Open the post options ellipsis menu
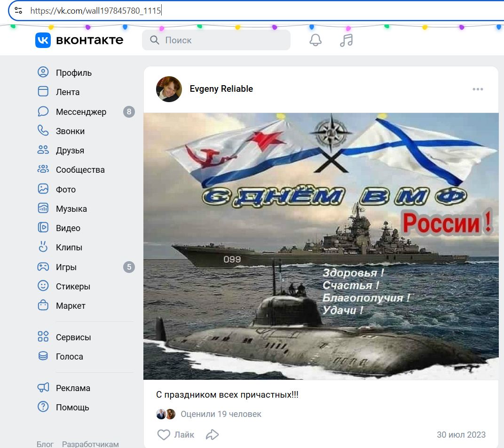 [478, 89]
